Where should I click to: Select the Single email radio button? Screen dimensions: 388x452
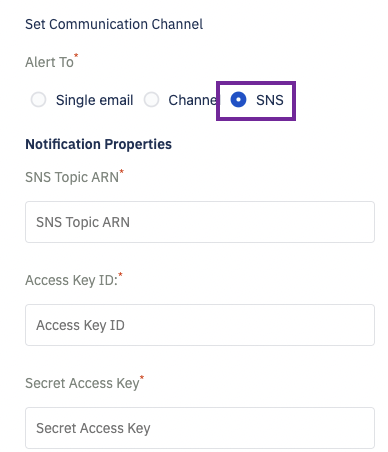pos(38,100)
